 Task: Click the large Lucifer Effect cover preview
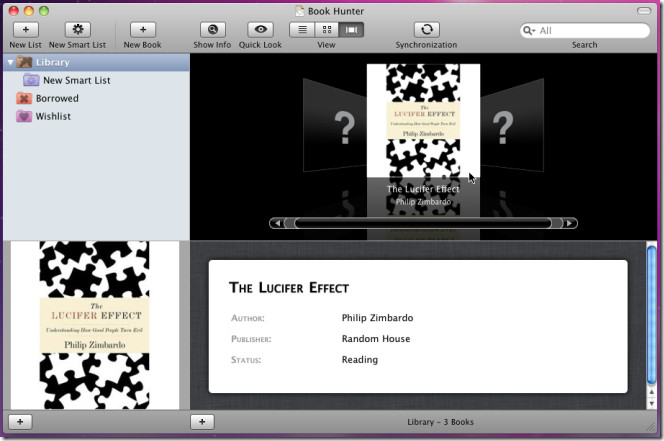click(94, 325)
